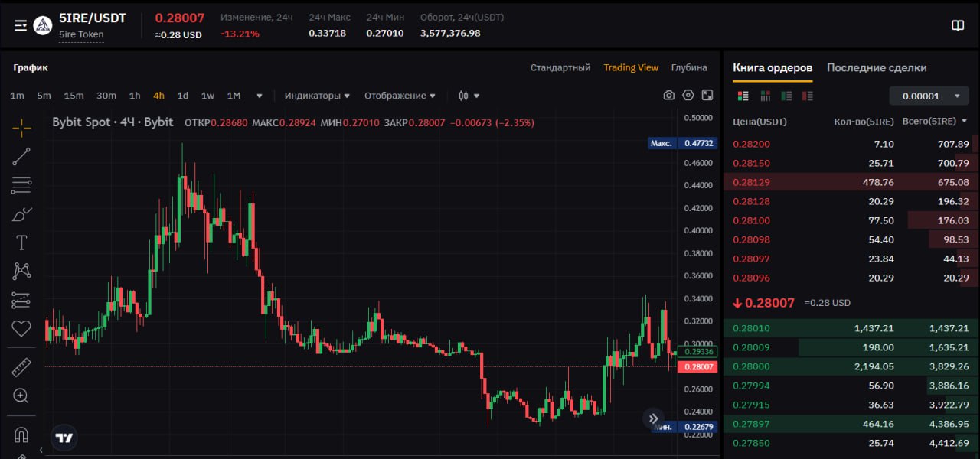Take a chart snapshot with camera icon

pyautogui.click(x=669, y=96)
